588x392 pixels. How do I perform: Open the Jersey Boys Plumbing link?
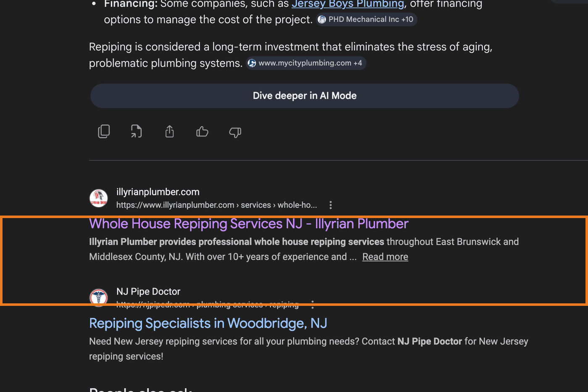point(348,4)
